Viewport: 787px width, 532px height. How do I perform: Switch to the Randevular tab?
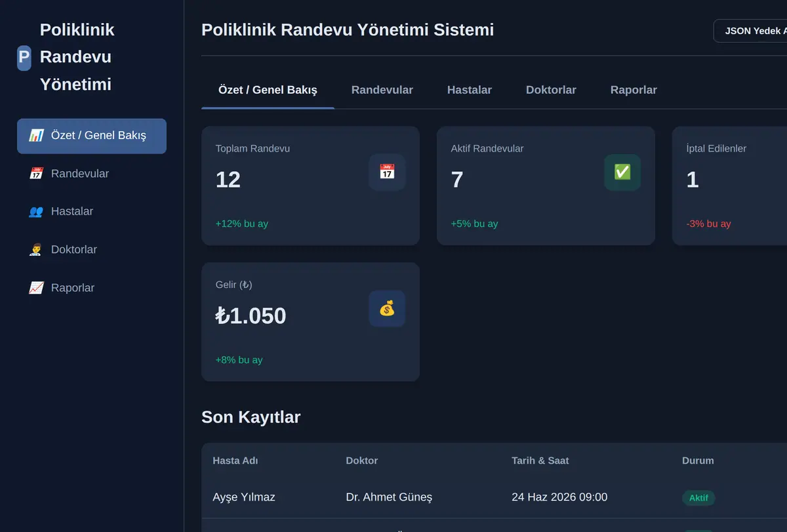point(382,90)
